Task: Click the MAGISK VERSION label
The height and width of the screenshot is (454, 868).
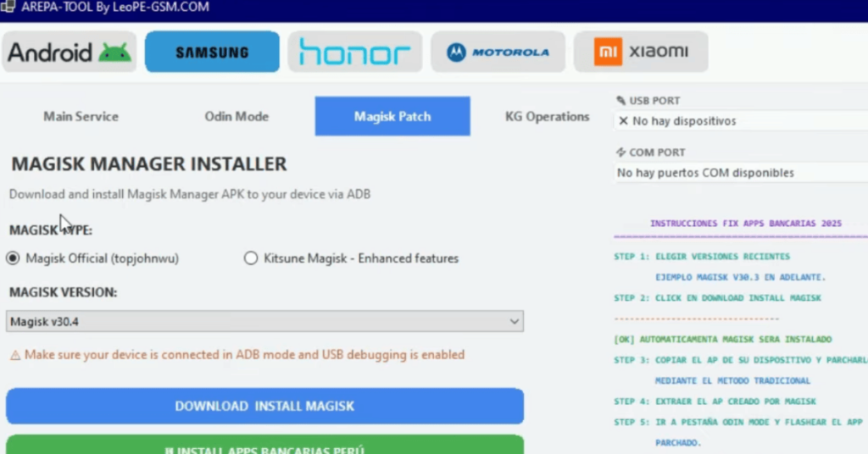Action: (x=63, y=292)
